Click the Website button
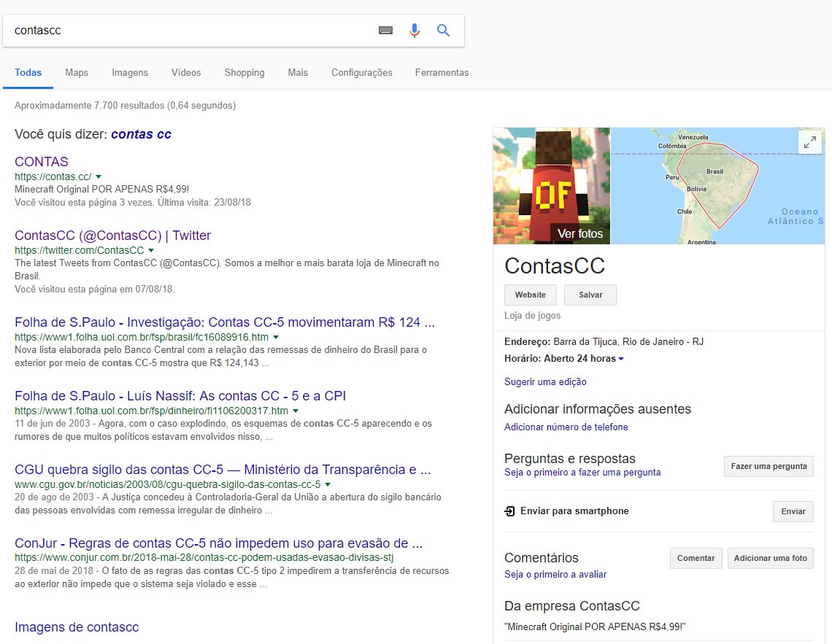The image size is (832, 644). pyautogui.click(x=530, y=295)
